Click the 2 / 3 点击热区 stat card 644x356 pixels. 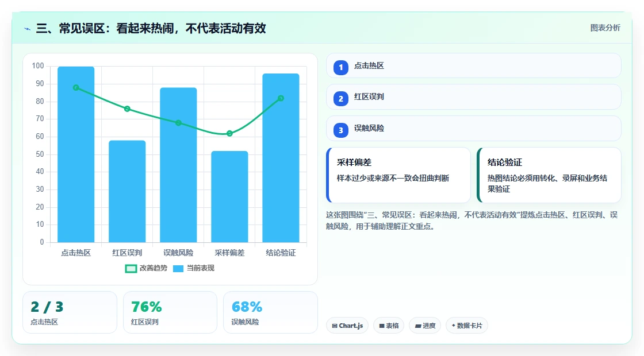point(70,312)
